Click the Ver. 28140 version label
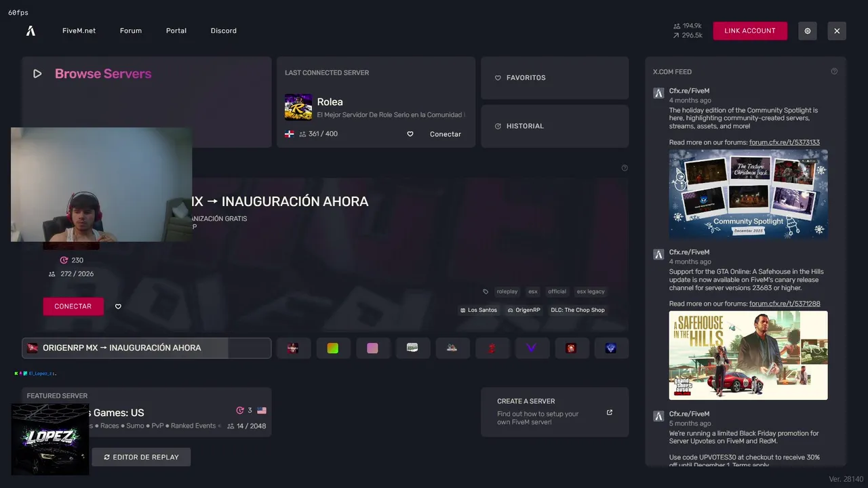868x488 pixels. click(846, 479)
